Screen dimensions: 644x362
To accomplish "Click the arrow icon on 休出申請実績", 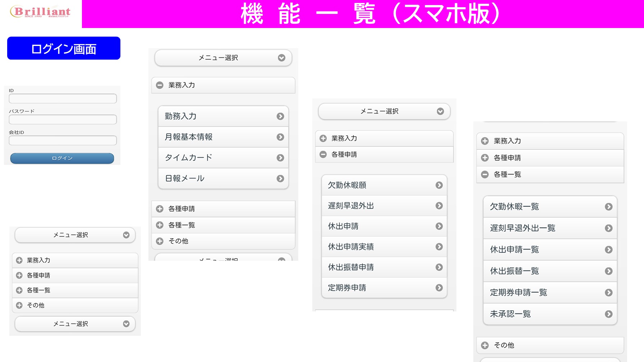I will (439, 247).
